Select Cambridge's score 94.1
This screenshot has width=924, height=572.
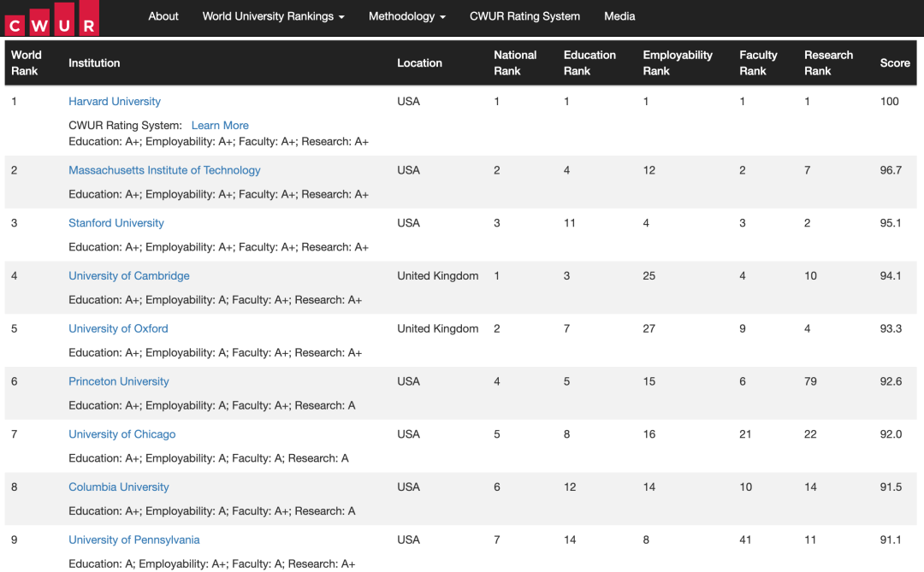(x=891, y=275)
